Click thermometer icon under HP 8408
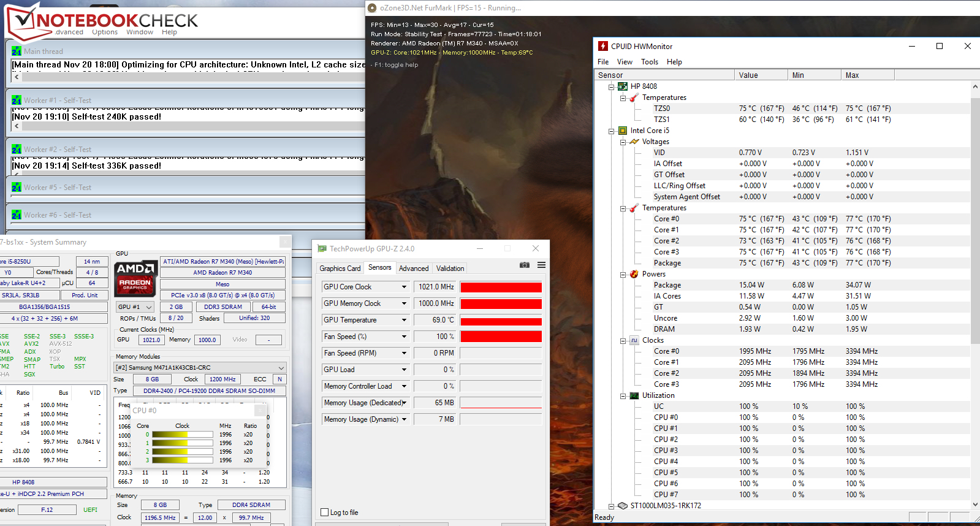Screen dimensions: 980x526 pos(634,97)
